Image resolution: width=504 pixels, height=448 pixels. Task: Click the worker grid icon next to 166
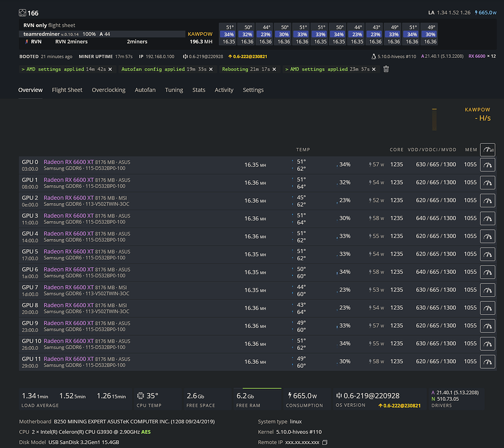(22, 13)
